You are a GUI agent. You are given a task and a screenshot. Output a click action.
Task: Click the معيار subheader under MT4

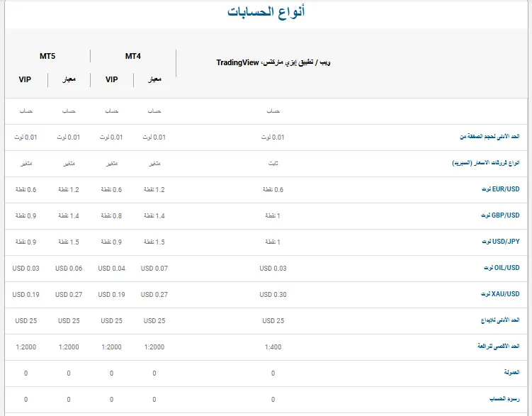click(154, 79)
